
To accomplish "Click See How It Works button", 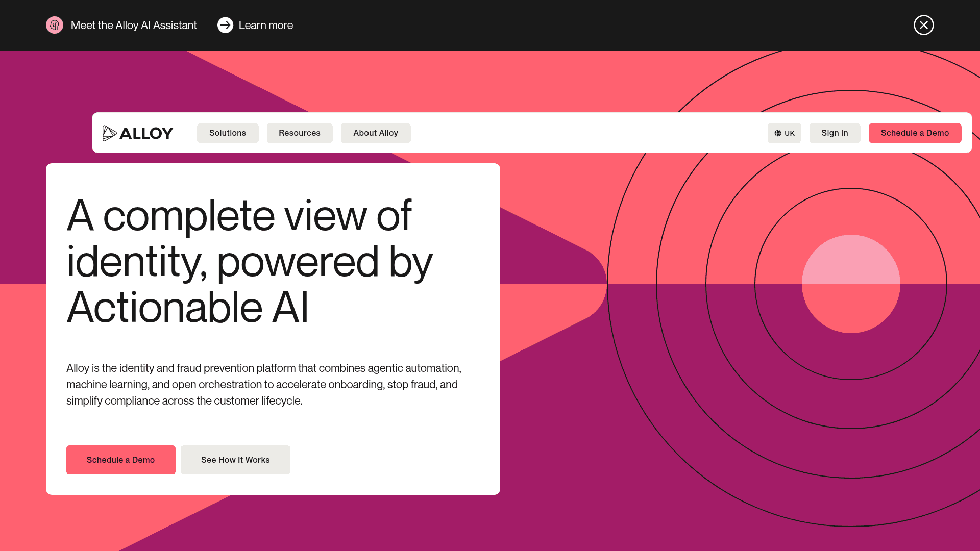I will pos(235,460).
